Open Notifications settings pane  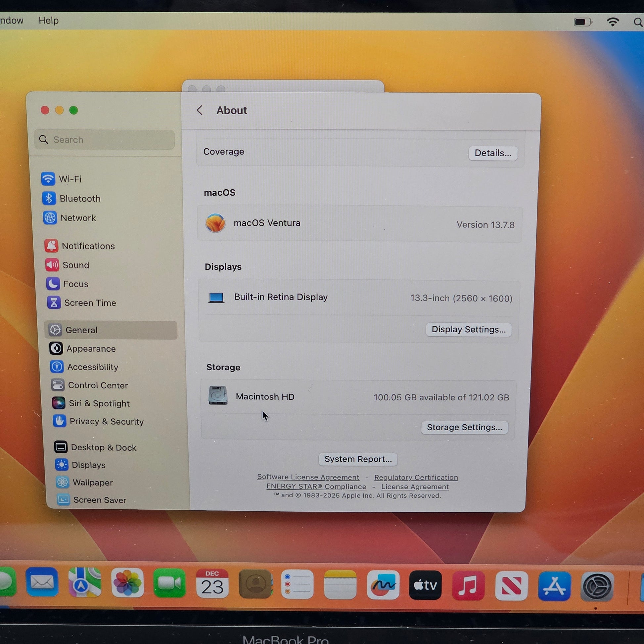pyautogui.click(x=88, y=246)
